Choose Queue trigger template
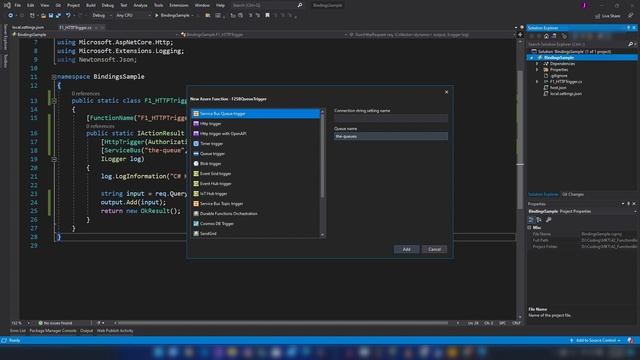 [256, 153]
